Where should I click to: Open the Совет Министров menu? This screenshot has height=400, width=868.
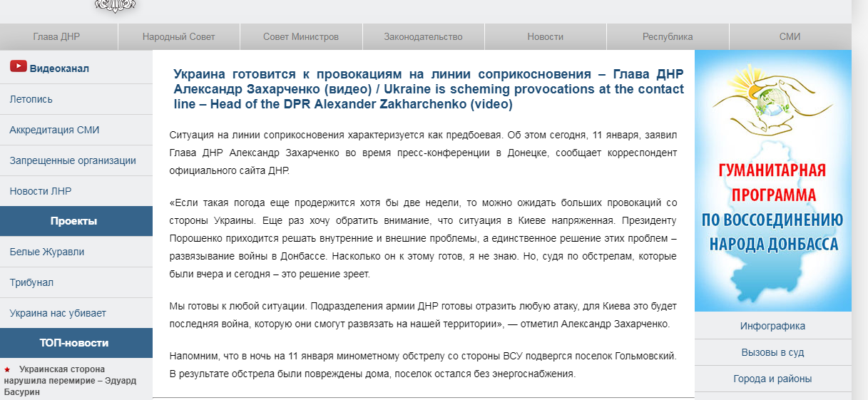(300, 37)
